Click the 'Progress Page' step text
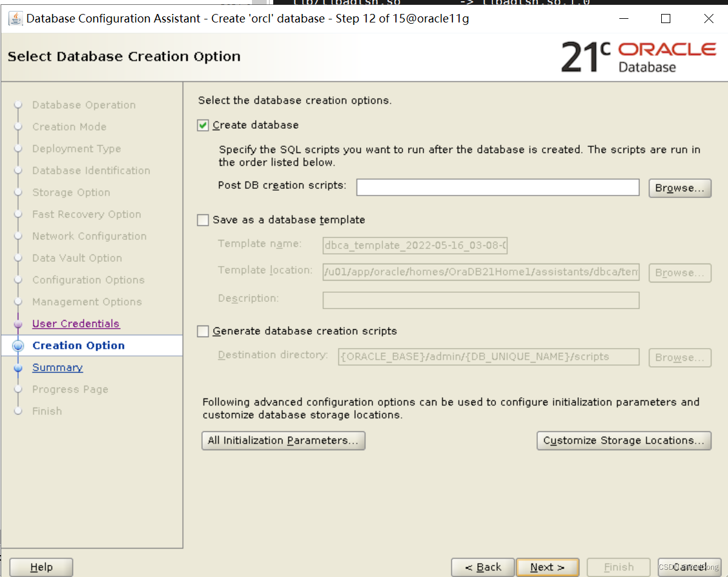Viewport: 728px width, 577px height. point(70,389)
